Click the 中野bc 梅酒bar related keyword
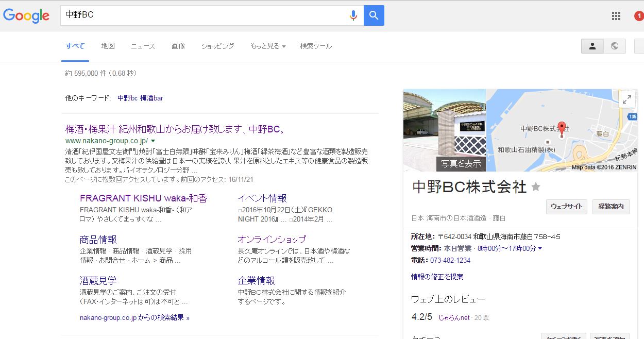 (140, 98)
